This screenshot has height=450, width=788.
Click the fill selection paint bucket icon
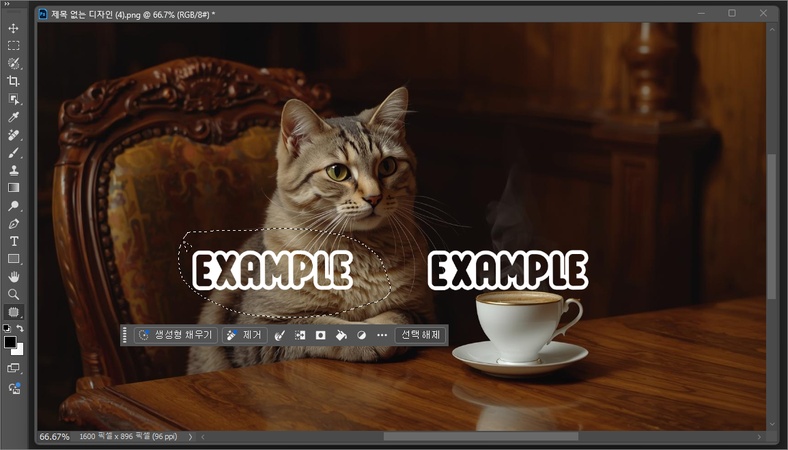pyautogui.click(x=341, y=336)
